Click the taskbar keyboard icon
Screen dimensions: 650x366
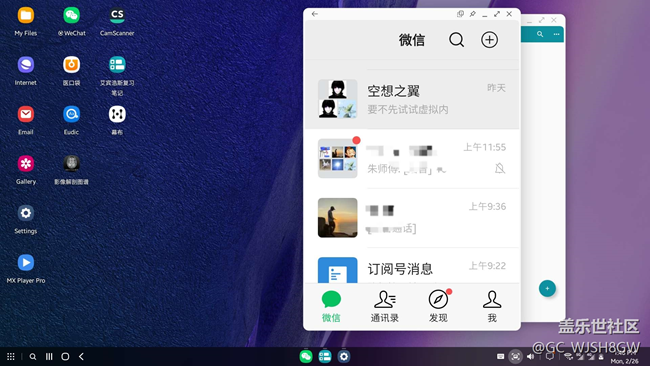pos(500,356)
